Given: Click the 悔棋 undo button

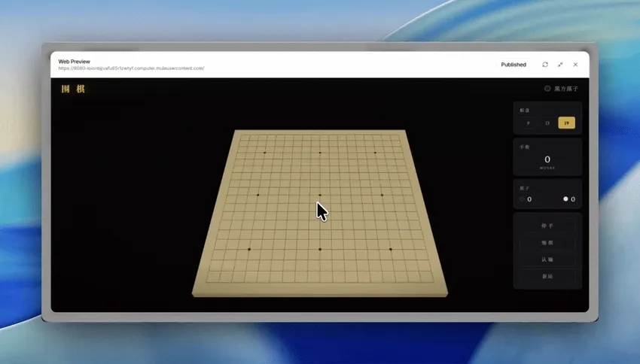Looking at the screenshot, I should [547, 242].
